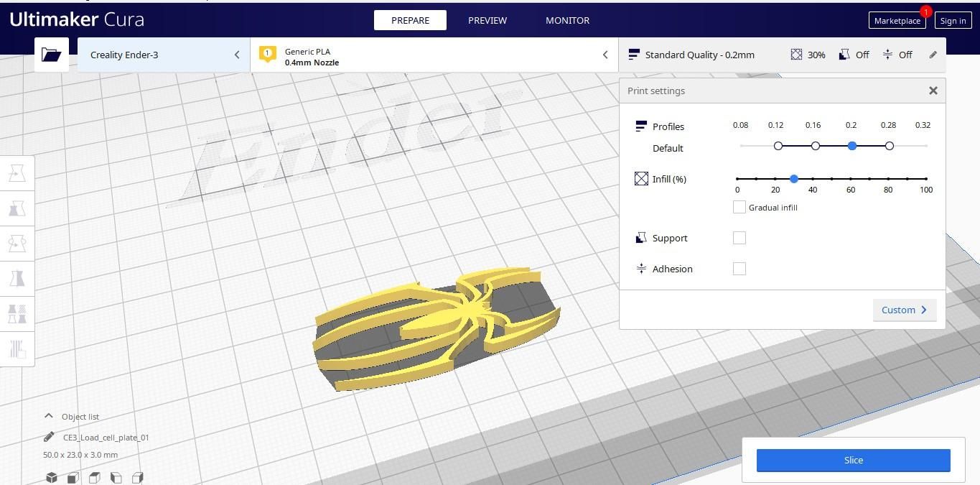Image resolution: width=980 pixels, height=485 pixels.
Task: Switch to left side view cube icon
Action: pyautogui.click(x=116, y=477)
